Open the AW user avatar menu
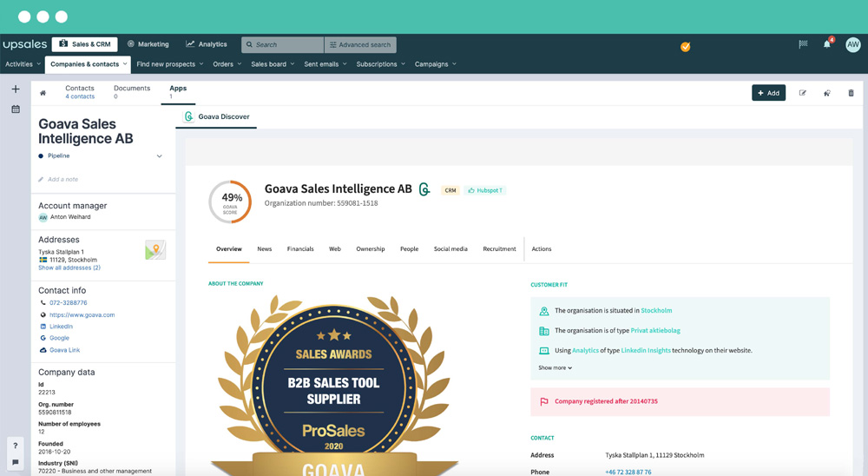868x476 pixels. (x=853, y=45)
